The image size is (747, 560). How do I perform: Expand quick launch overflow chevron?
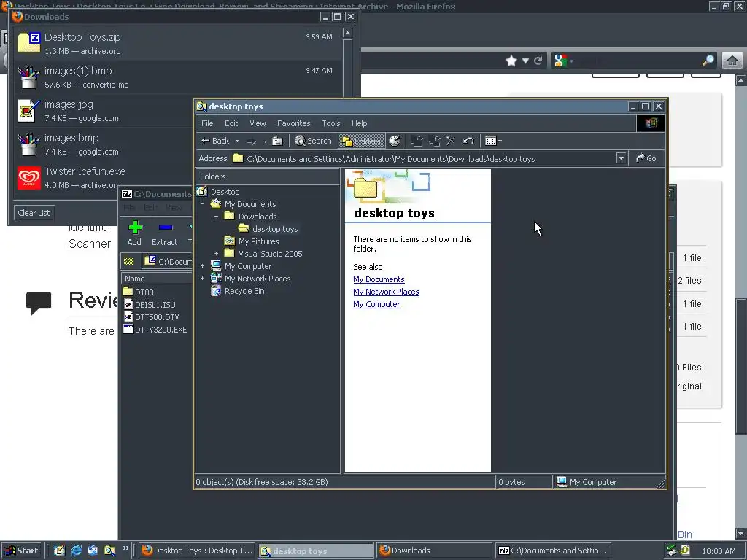(125, 548)
